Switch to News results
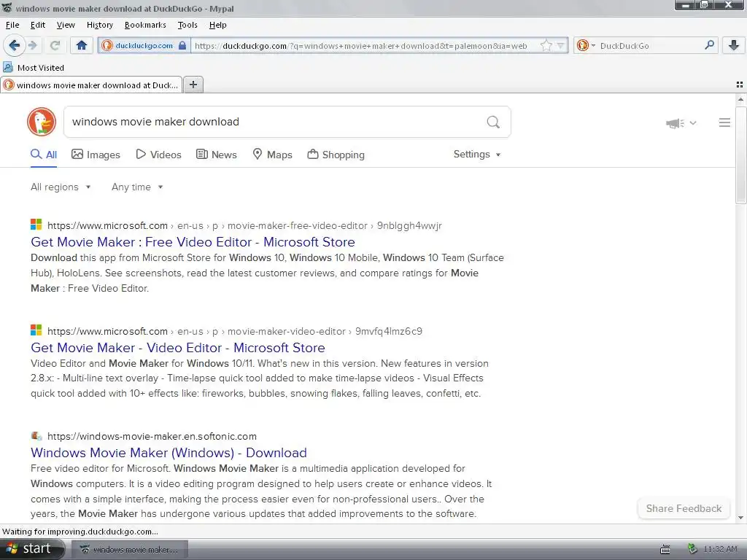Image resolution: width=747 pixels, height=560 pixels. 217,155
